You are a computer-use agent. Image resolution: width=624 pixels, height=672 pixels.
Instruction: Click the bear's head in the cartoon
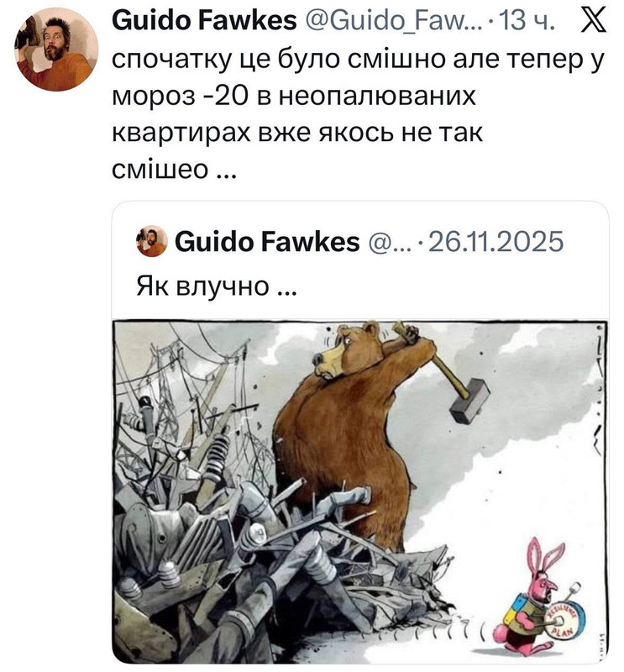point(347,350)
